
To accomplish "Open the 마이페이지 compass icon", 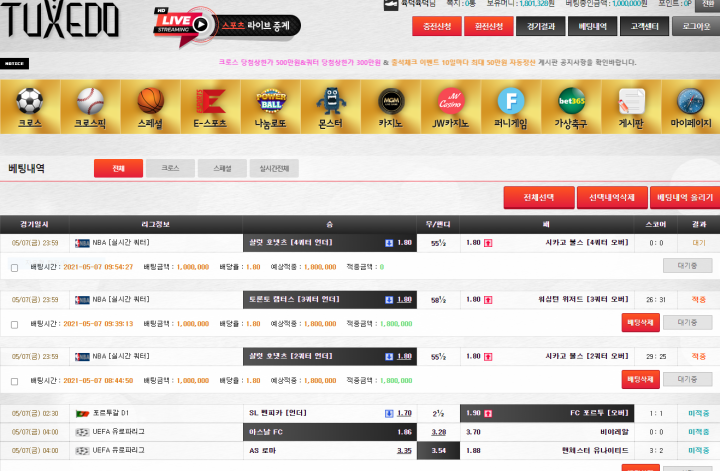I will [691, 107].
